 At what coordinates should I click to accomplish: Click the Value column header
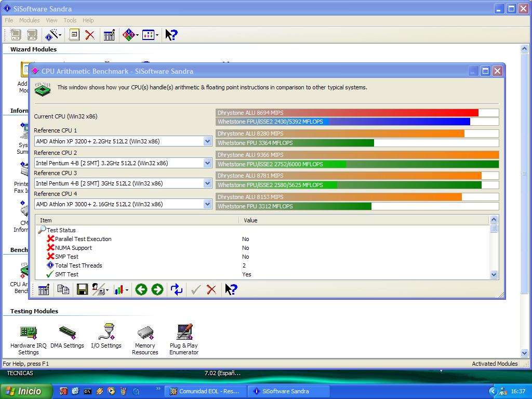coord(364,220)
